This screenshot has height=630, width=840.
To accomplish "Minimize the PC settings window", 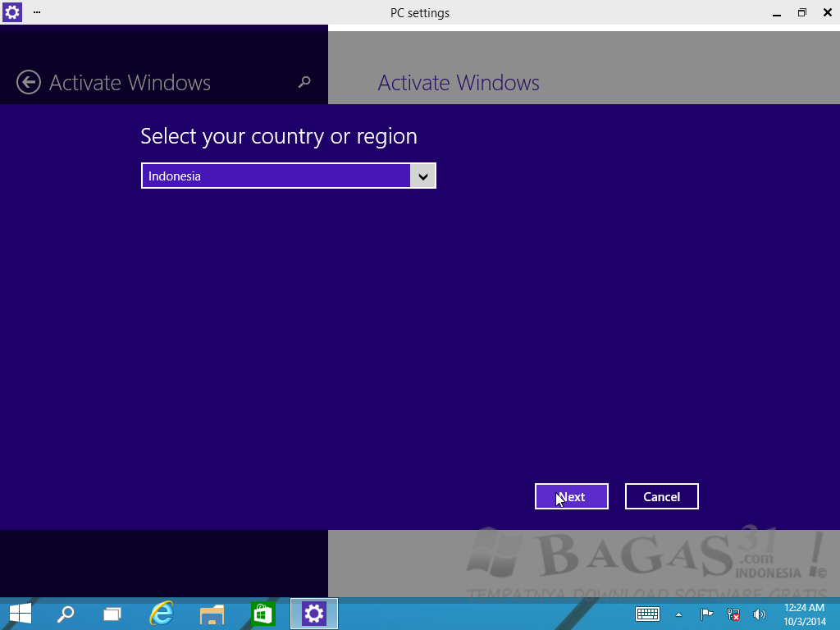I will click(776, 13).
